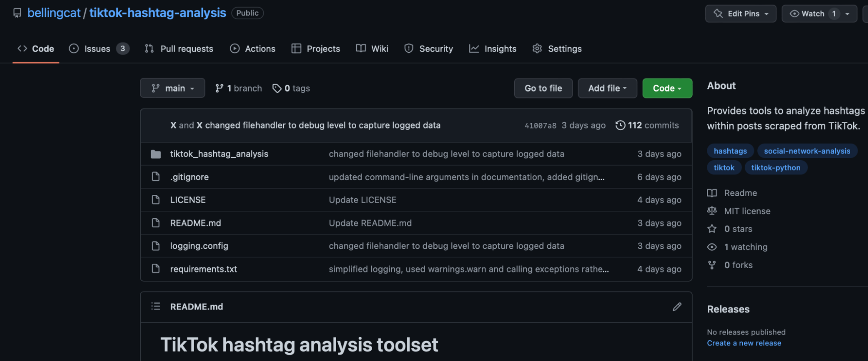Click the pencil icon to edit README

tap(677, 307)
